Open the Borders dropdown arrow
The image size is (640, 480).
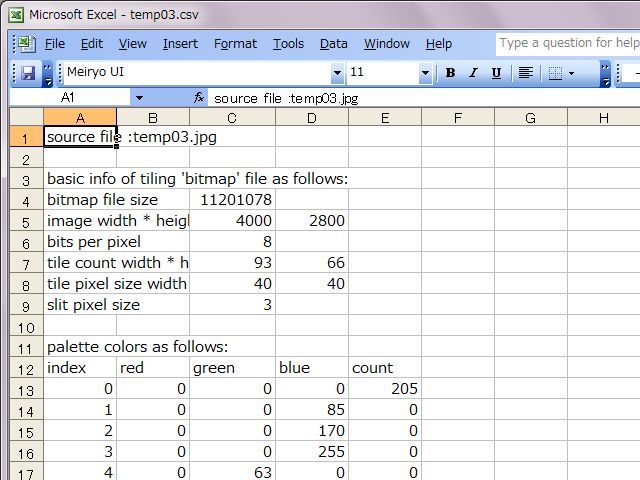(571, 73)
